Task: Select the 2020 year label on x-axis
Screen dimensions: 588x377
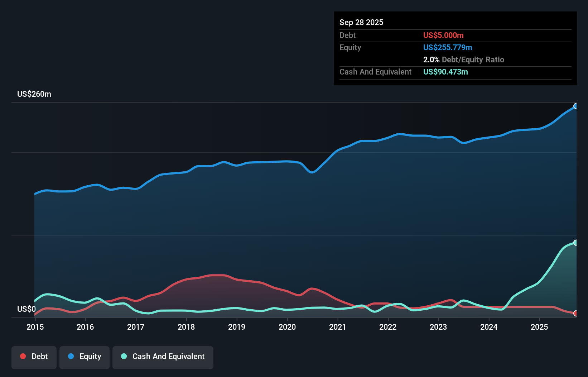Action: tap(287, 327)
